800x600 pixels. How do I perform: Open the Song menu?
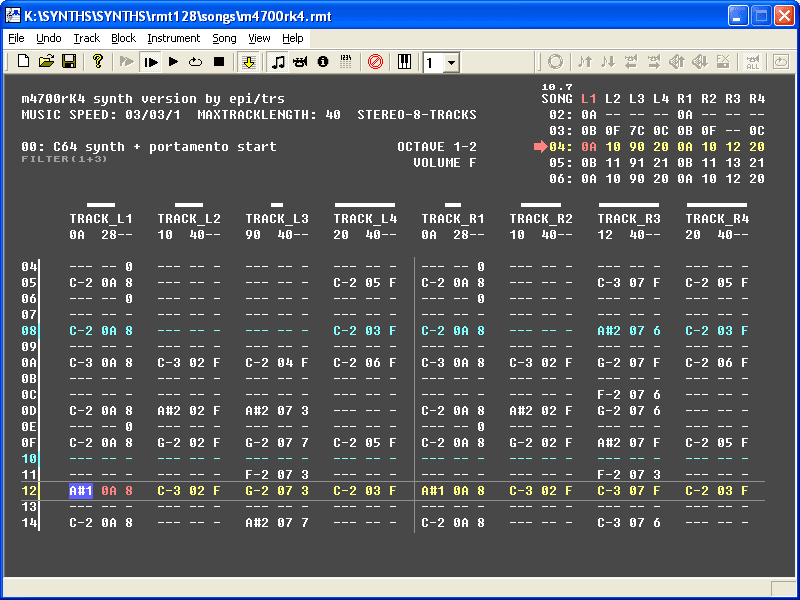tap(224, 38)
